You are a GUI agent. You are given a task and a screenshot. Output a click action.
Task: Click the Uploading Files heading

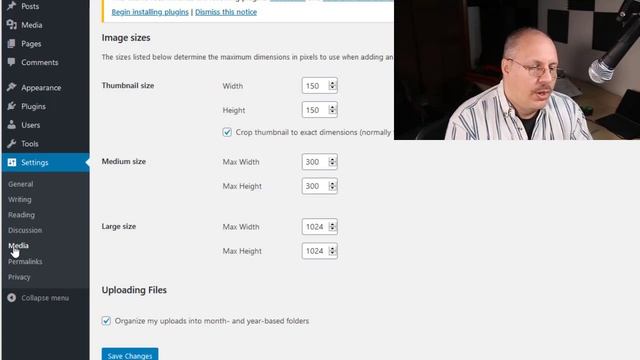click(134, 290)
